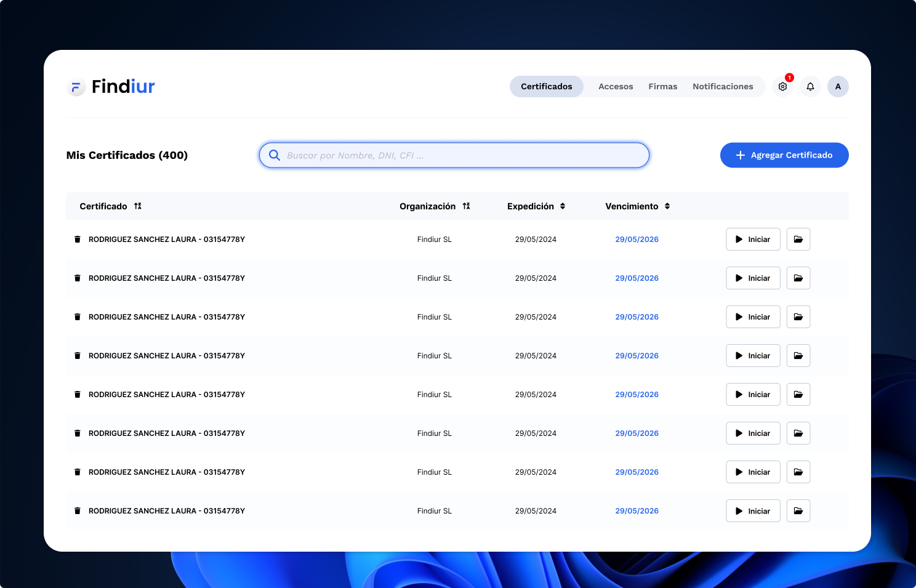This screenshot has width=916, height=588.
Task: Open the folder icon in the fourth certificate row
Action: click(798, 356)
